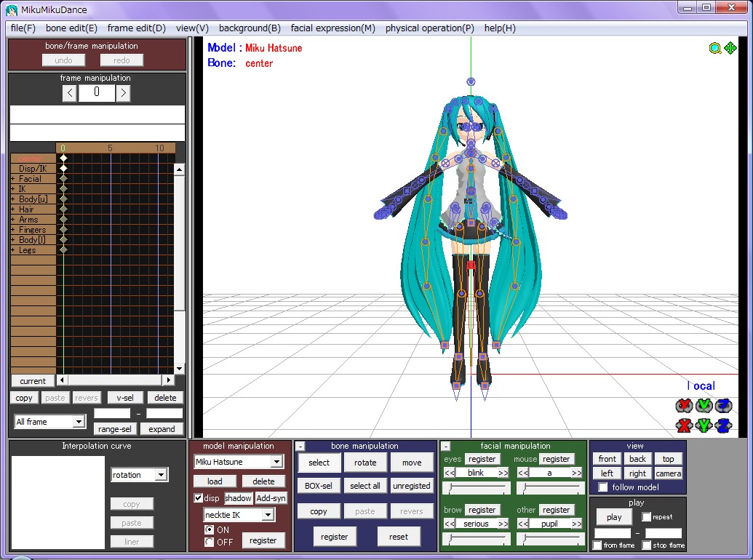Click the eyes blink slider

click(477, 488)
